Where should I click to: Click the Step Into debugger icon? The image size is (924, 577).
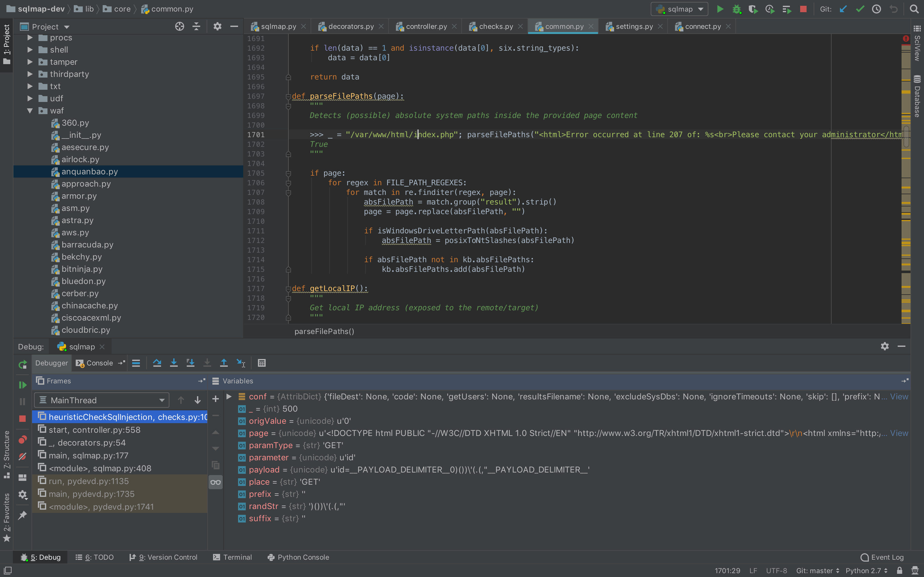pos(174,363)
